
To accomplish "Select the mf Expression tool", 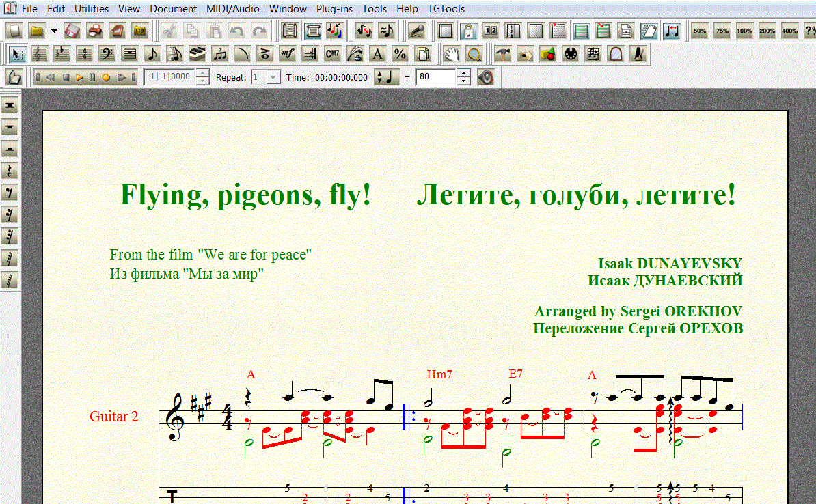I will coord(287,54).
